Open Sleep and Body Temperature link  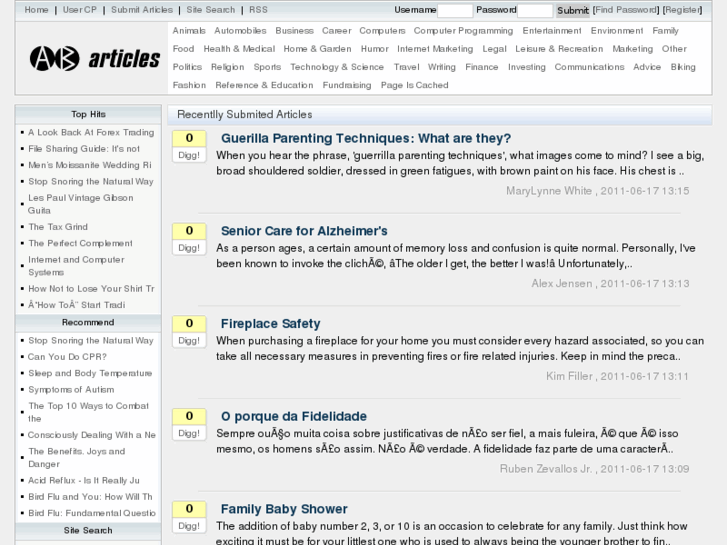[x=90, y=373]
